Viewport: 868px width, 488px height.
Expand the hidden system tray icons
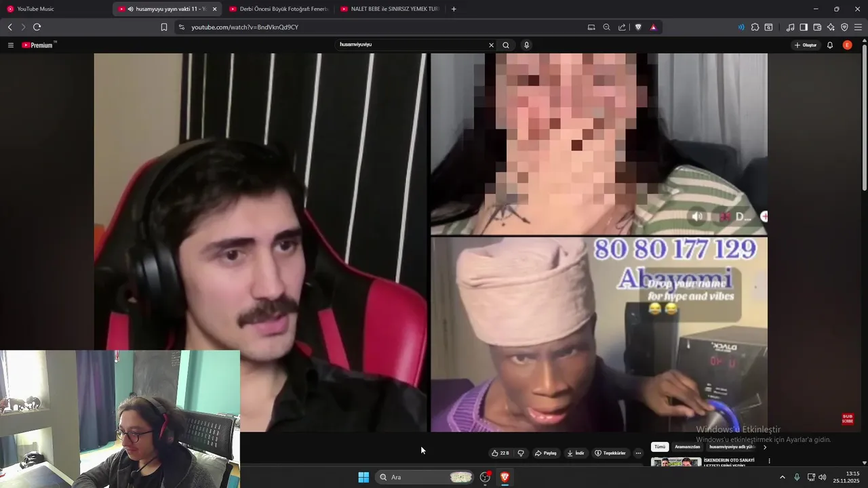[x=782, y=477]
